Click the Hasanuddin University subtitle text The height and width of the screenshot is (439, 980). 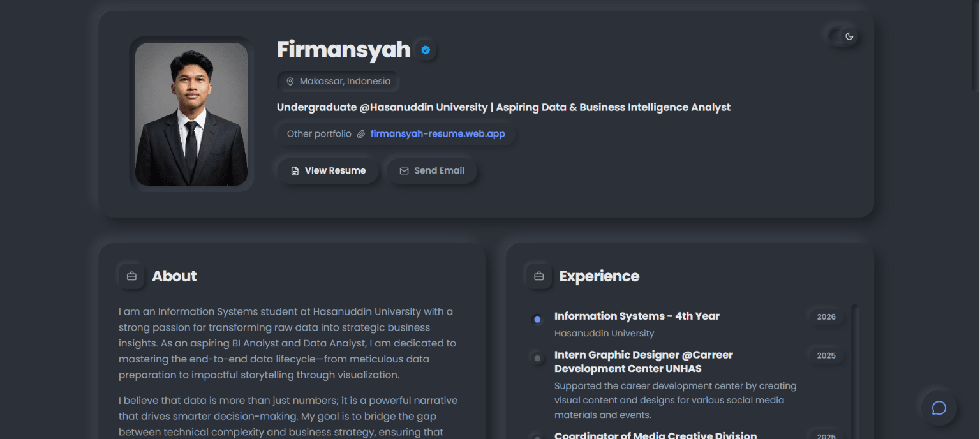coord(604,333)
